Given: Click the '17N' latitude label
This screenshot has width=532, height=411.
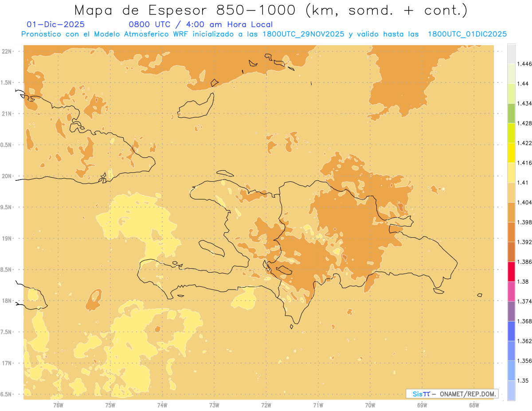Looking at the screenshot, I should (x=7, y=363).
